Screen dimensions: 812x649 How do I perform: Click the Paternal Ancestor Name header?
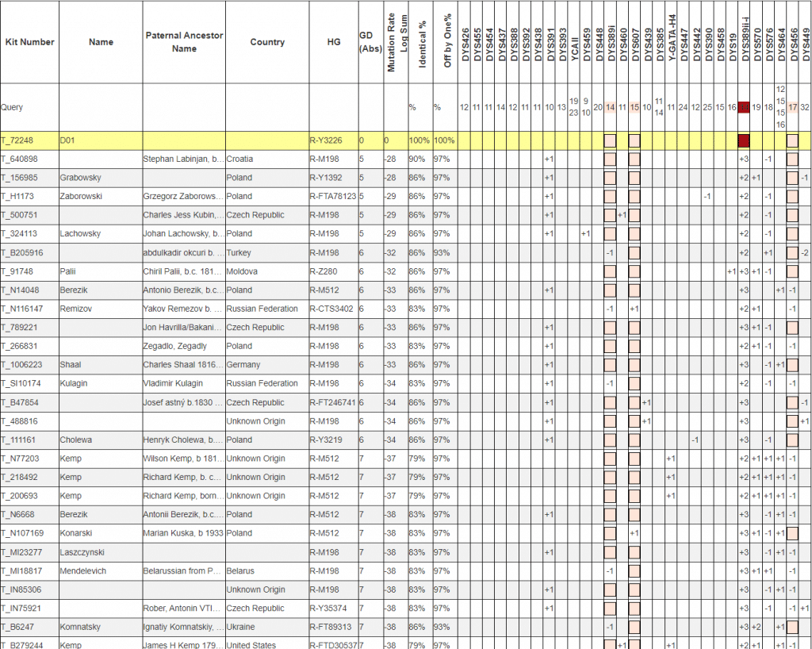(184, 42)
